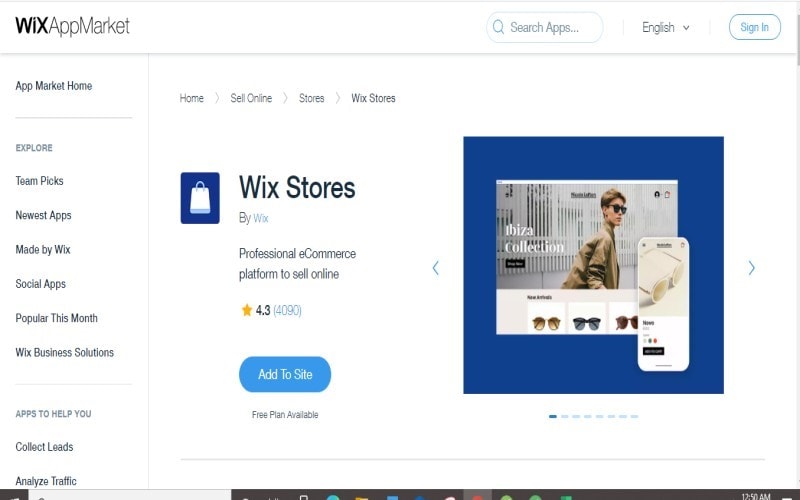Open App Market Home in sidebar
This screenshot has width=800, height=500.
[54, 86]
